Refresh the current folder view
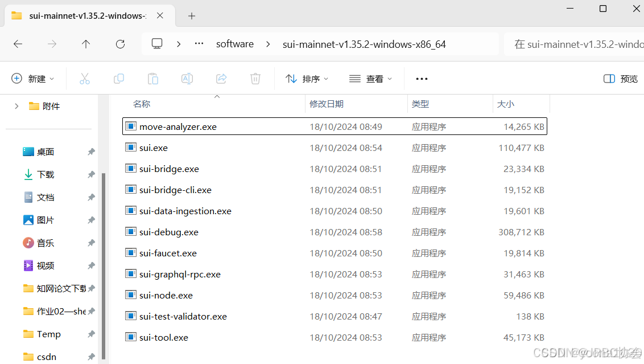644x364 pixels. (120, 44)
